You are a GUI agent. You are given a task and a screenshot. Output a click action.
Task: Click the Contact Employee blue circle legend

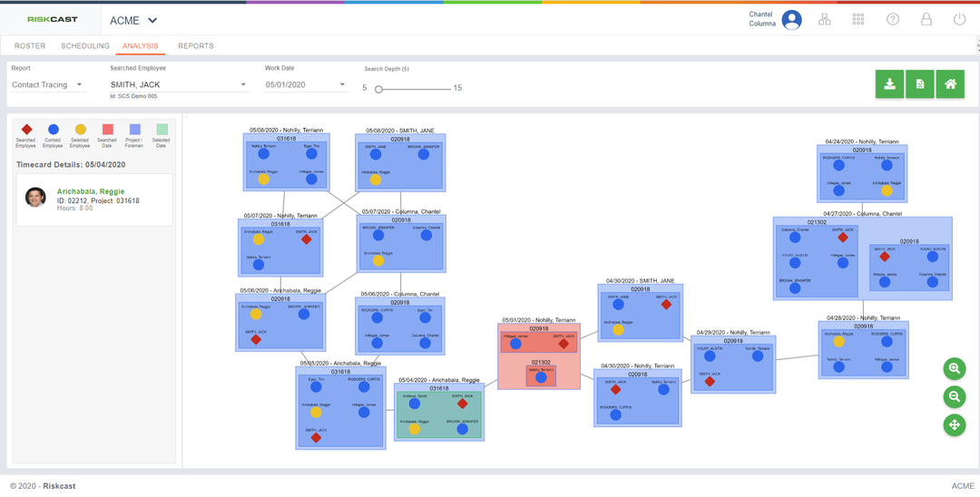54,130
